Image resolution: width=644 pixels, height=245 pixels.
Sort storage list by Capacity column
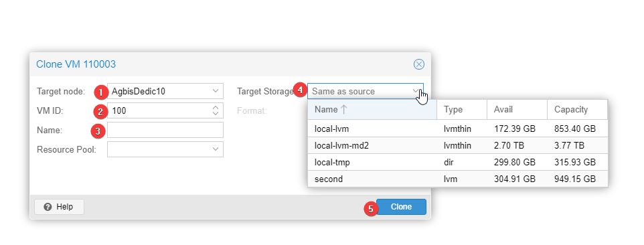(x=578, y=110)
